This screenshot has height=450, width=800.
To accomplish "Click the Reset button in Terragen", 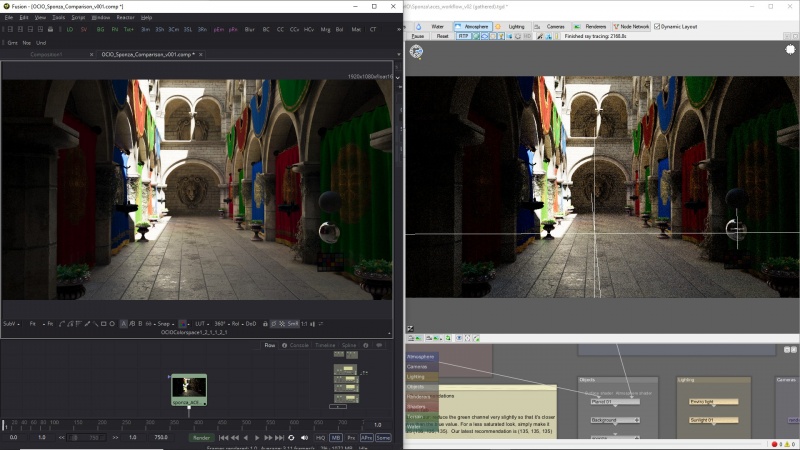I will click(x=442, y=36).
